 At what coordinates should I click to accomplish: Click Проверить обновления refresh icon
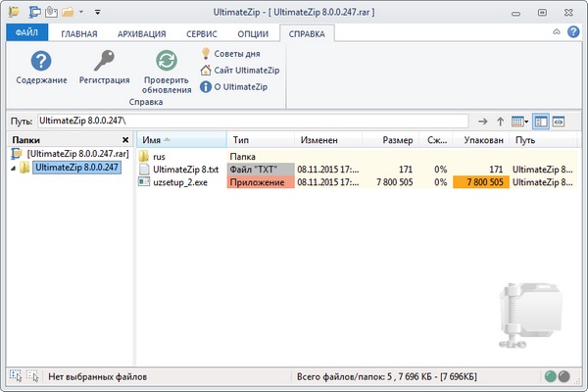click(167, 67)
